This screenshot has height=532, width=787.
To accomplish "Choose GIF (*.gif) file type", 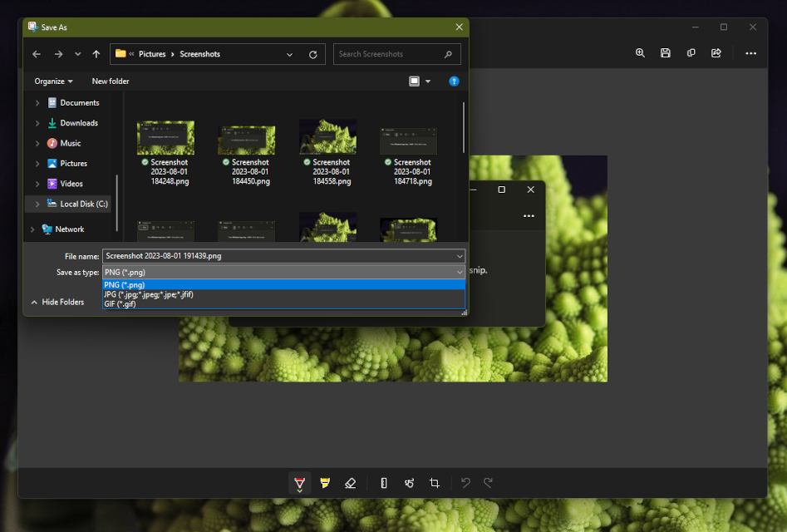I will pyautogui.click(x=283, y=303).
